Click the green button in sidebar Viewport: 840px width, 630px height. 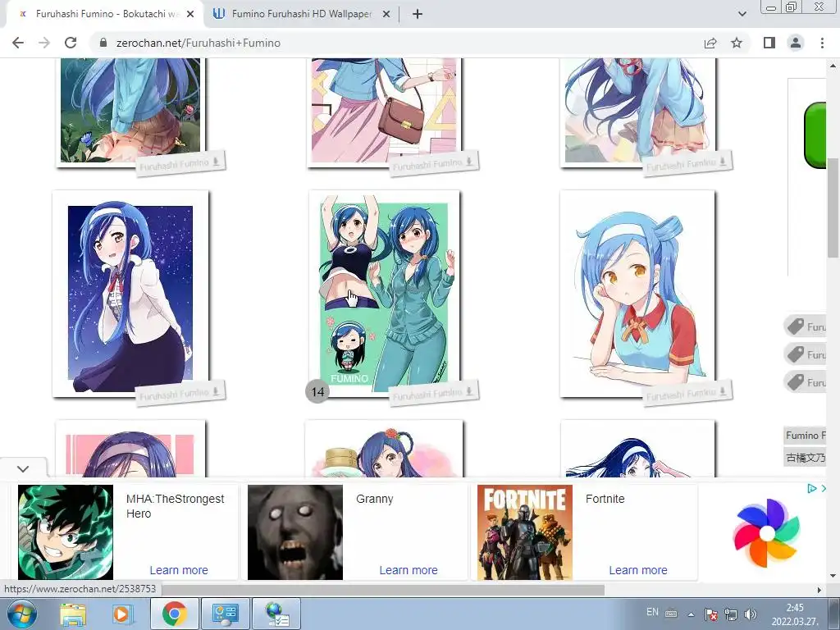[x=815, y=135]
